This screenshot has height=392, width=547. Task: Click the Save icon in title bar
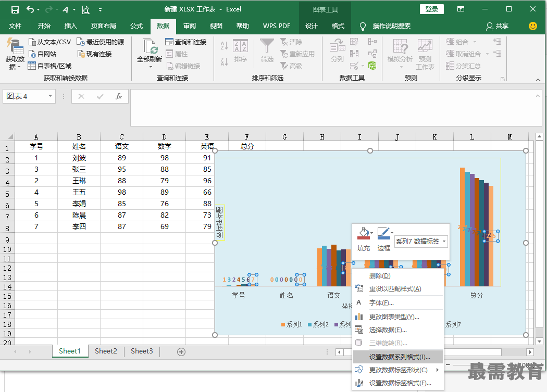tap(15, 10)
